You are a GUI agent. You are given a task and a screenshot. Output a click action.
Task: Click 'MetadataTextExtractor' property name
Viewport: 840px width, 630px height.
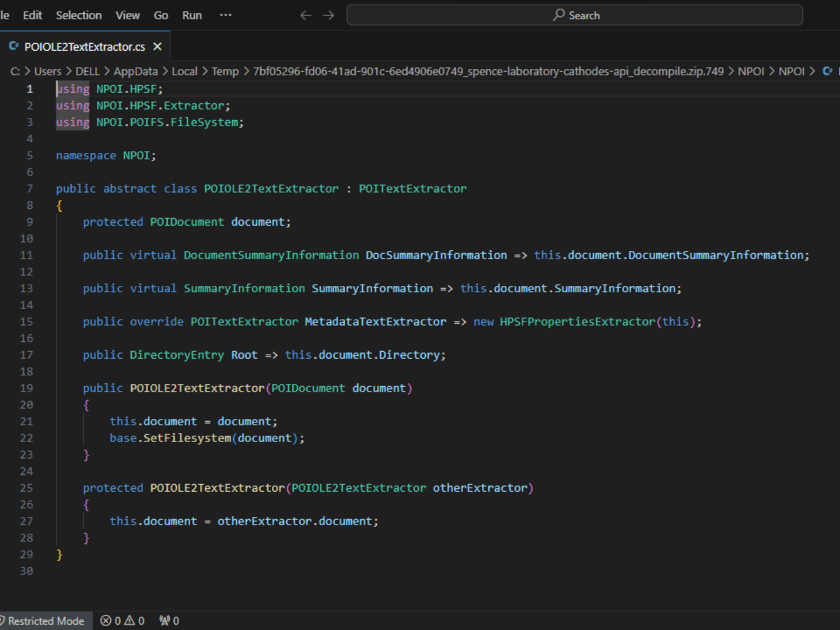(x=376, y=321)
